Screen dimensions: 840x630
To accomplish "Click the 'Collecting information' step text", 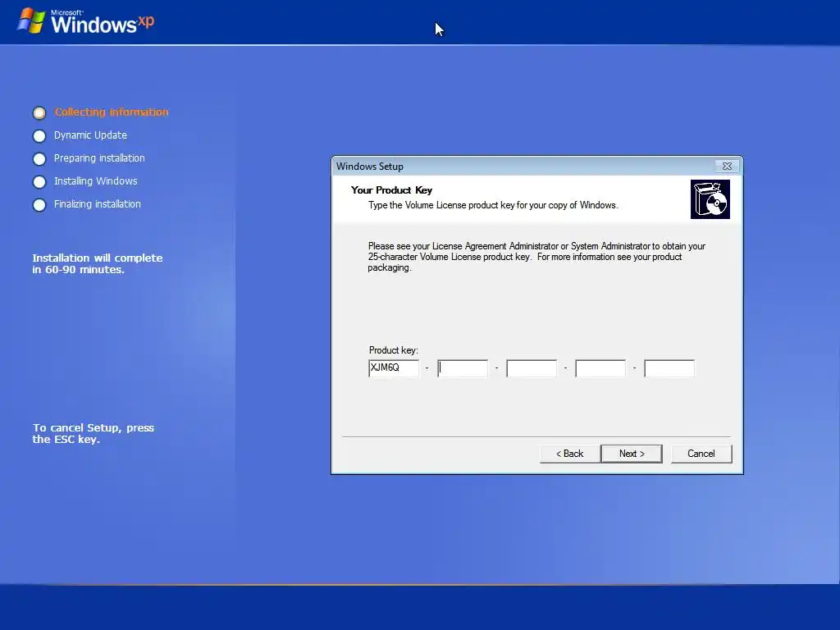I will 112,112.
